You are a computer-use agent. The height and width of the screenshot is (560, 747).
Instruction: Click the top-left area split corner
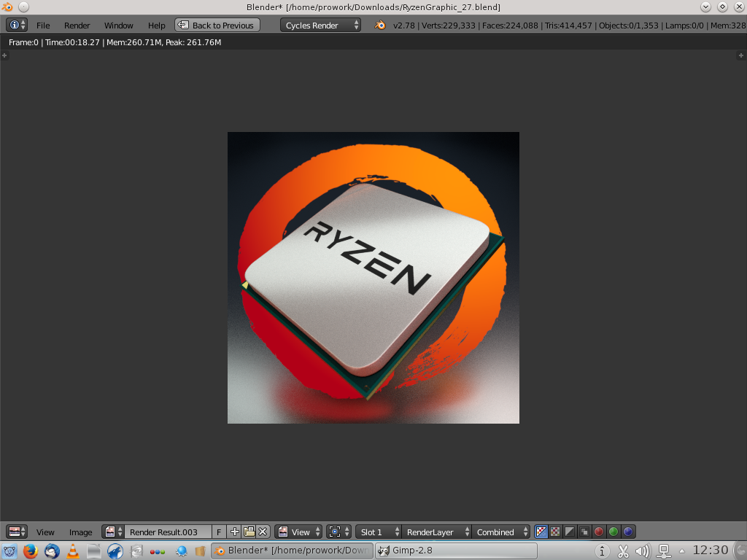[4, 55]
